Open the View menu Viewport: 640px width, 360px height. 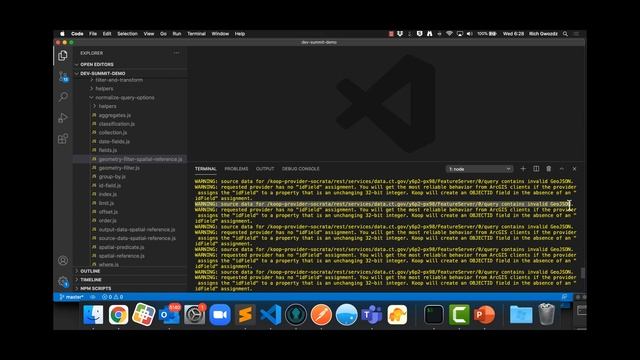coord(149,34)
